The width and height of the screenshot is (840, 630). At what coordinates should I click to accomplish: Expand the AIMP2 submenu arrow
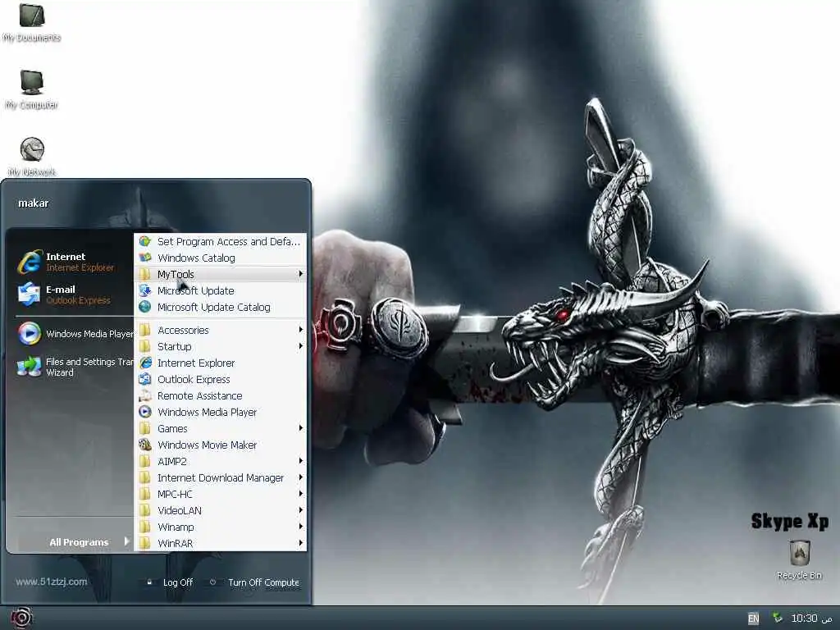[x=300, y=461]
